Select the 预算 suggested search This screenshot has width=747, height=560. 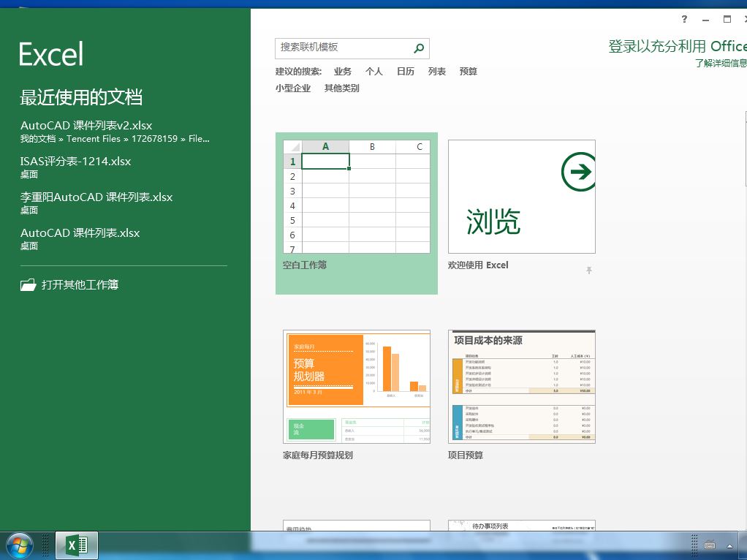click(x=469, y=72)
